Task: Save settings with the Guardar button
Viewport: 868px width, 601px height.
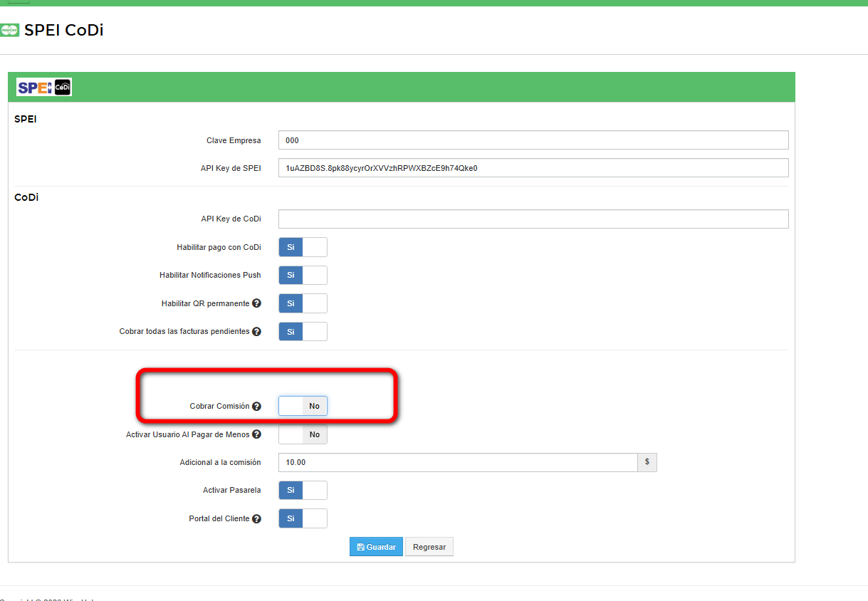Action: (x=376, y=547)
